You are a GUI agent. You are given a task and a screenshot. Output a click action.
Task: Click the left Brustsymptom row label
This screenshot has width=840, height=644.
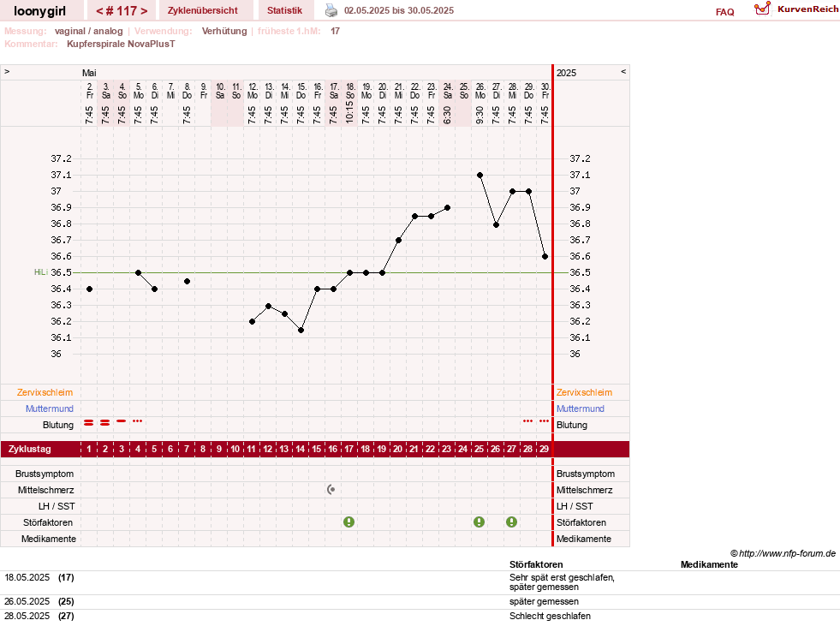[45, 474]
